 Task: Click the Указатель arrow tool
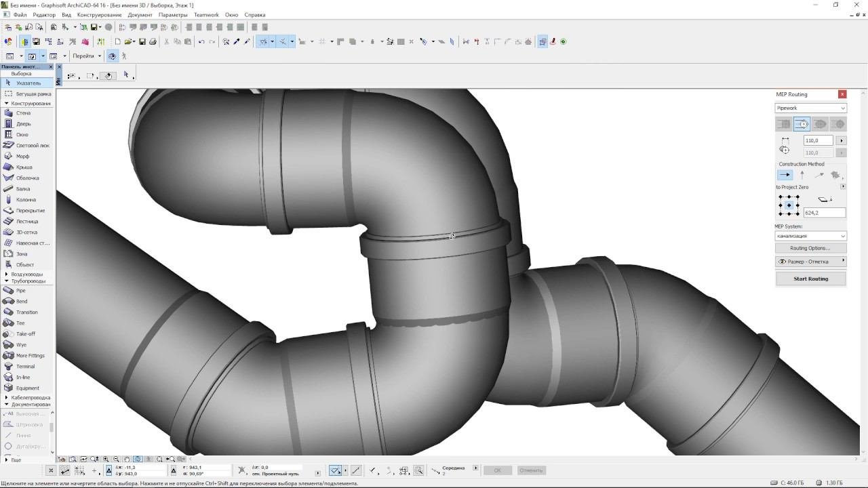(x=28, y=83)
